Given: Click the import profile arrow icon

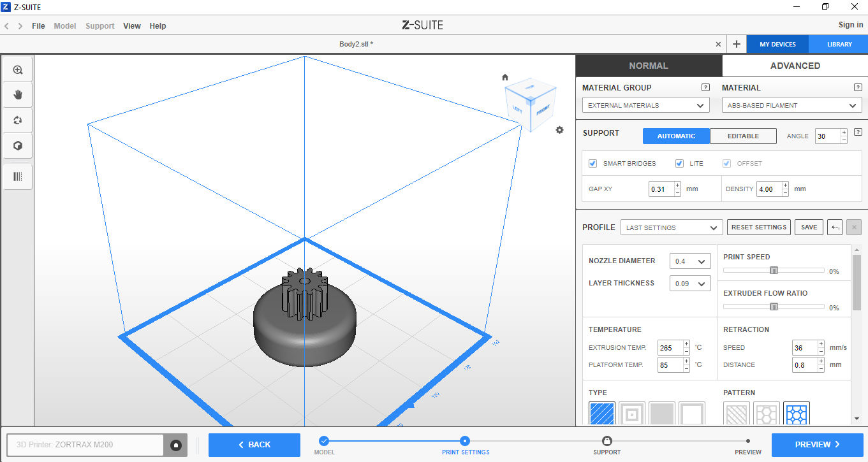Looking at the screenshot, I should pyautogui.click(x=834, y=227).
